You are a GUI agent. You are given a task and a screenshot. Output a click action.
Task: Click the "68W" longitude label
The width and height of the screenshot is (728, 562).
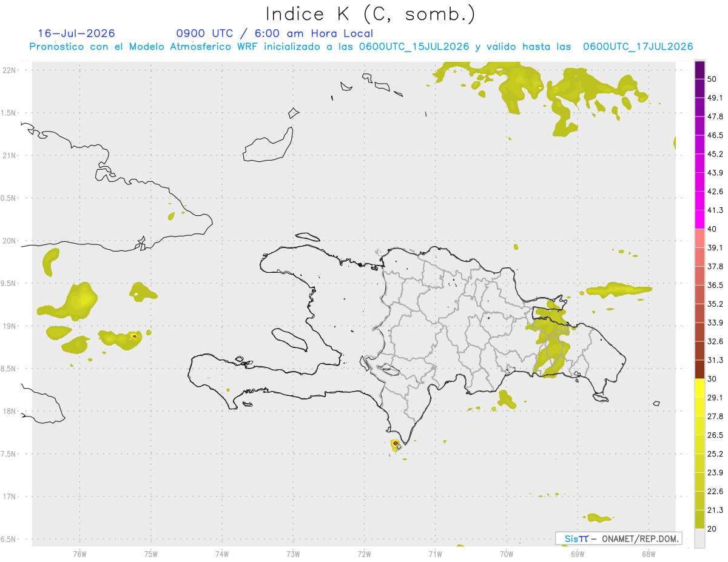click(648, 553)
